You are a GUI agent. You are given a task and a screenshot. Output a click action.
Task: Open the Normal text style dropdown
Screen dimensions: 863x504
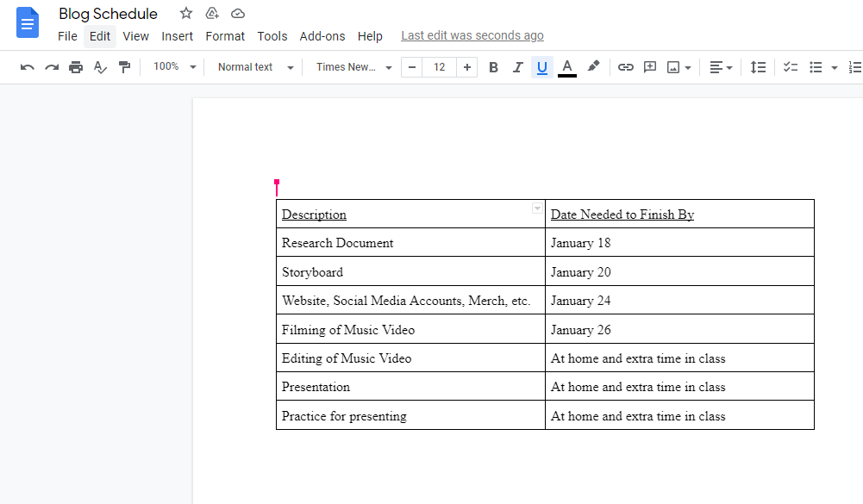tap(255, 67)
